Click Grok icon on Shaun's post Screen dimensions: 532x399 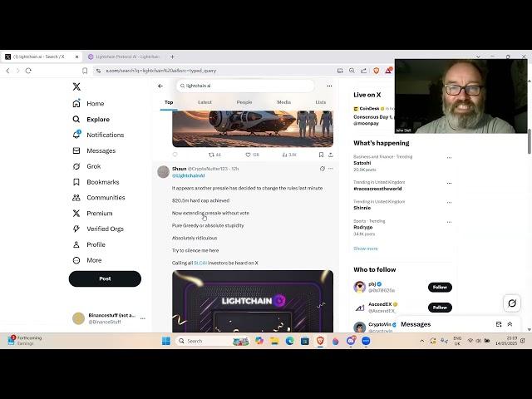(x=322, y=168)
